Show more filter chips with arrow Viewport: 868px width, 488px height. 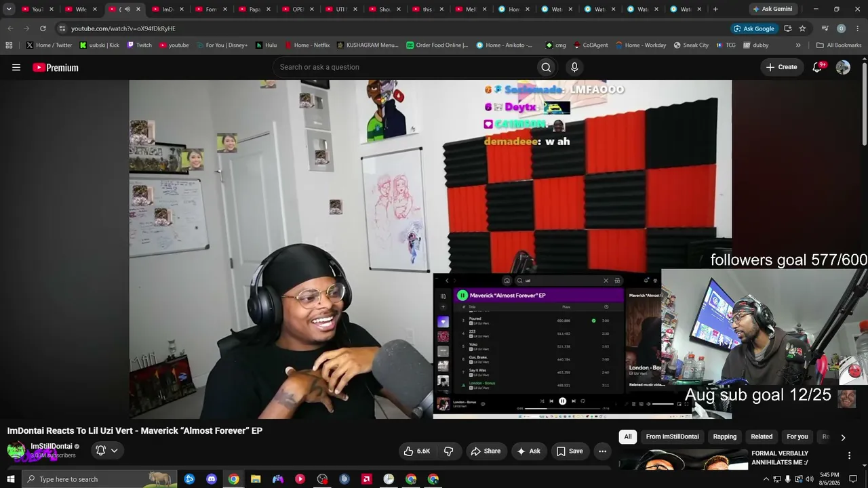tap(843, 437)
